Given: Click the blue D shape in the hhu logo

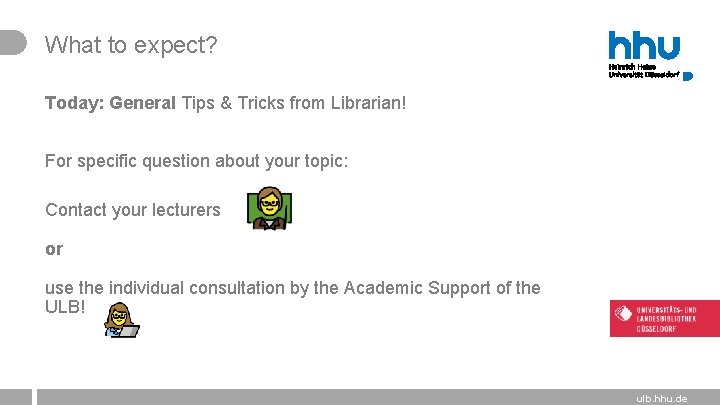Looking at the screenshot, I should (688, 76).
